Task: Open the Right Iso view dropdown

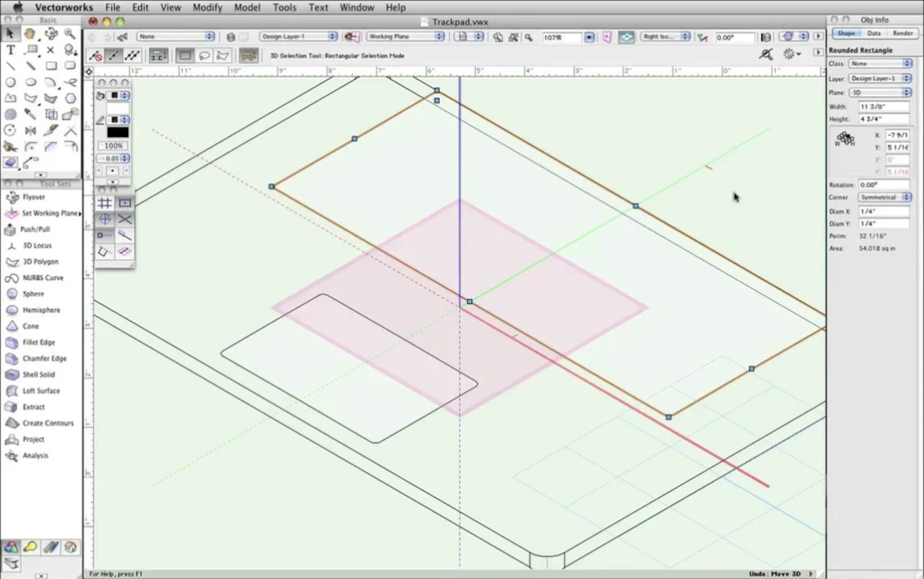Action: [x=665, y=36]
